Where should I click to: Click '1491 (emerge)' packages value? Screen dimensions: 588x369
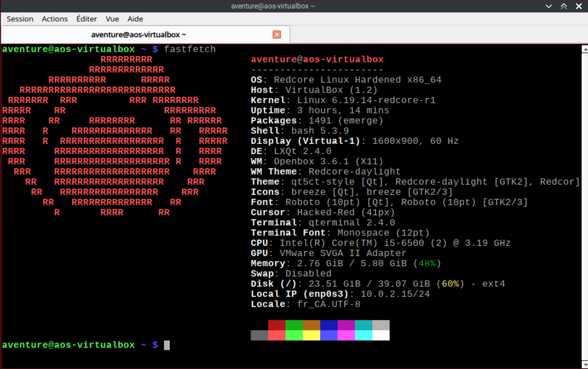coord(346,121)
